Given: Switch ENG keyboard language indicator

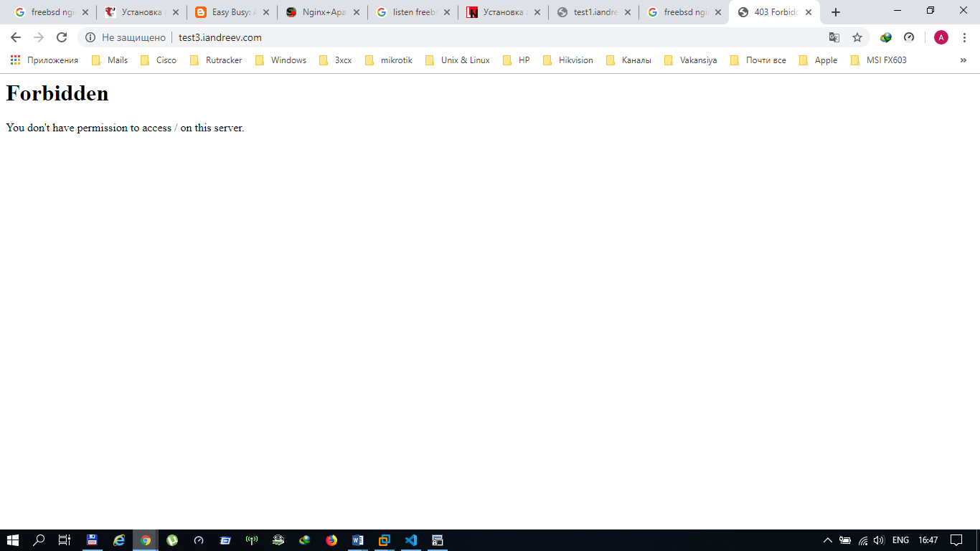Looking at the screenshot, I should click(x=900, y=540).
